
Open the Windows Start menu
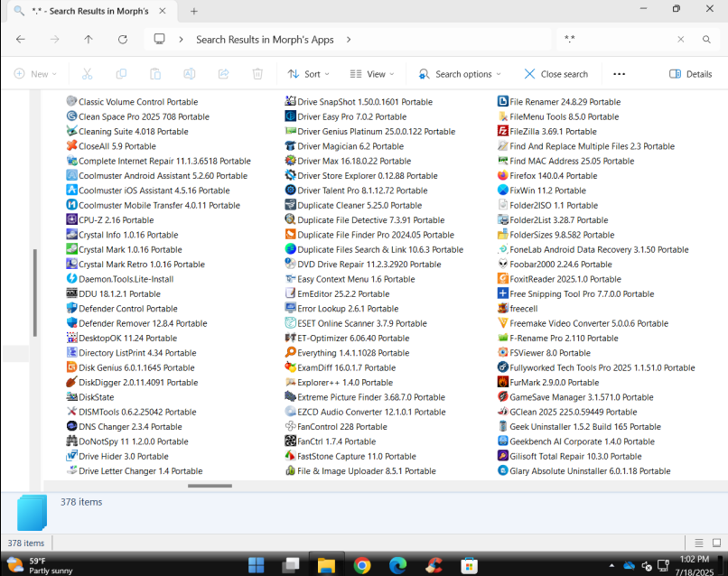256,565
